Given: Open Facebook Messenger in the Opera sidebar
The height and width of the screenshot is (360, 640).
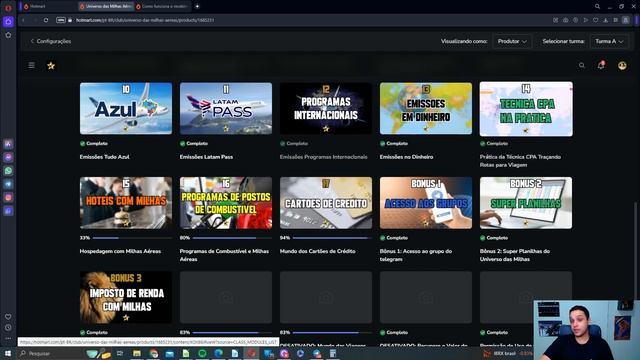Looking at the screenshot, I should tap(8, 157).
